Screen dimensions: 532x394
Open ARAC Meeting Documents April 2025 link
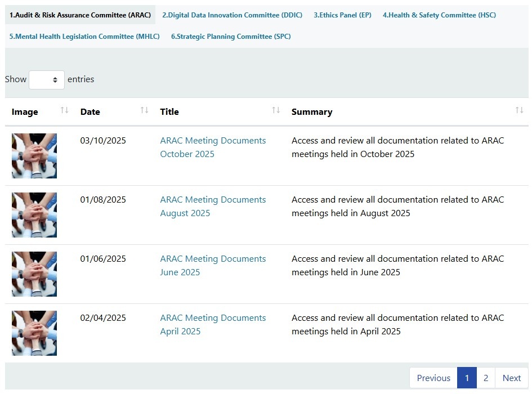point(213,324)
